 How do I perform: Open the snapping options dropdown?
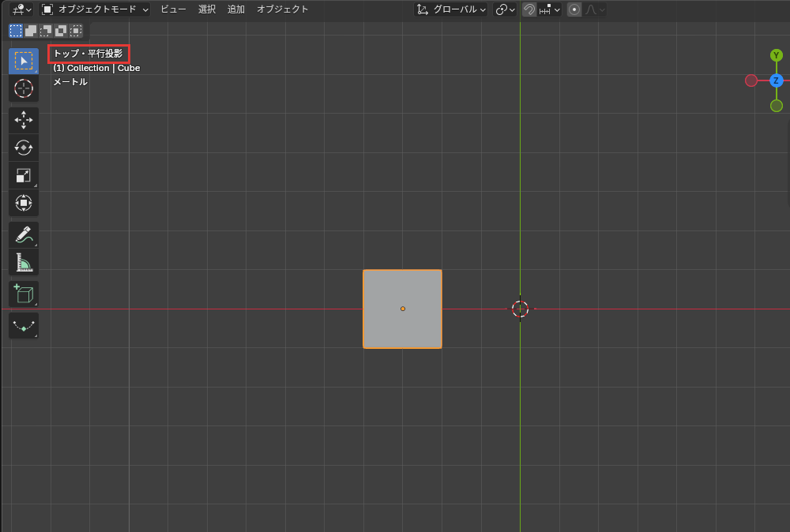point(549,9)
